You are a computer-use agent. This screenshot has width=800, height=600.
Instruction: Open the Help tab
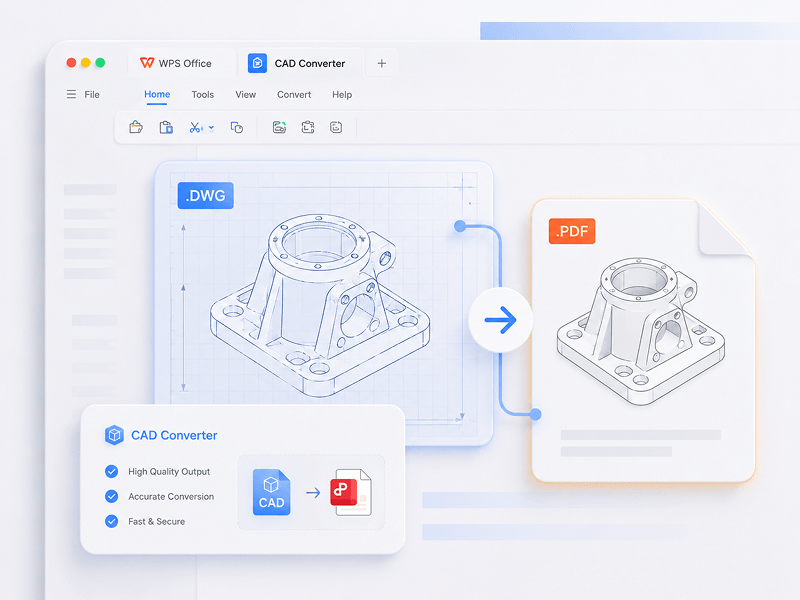(342, 94)
